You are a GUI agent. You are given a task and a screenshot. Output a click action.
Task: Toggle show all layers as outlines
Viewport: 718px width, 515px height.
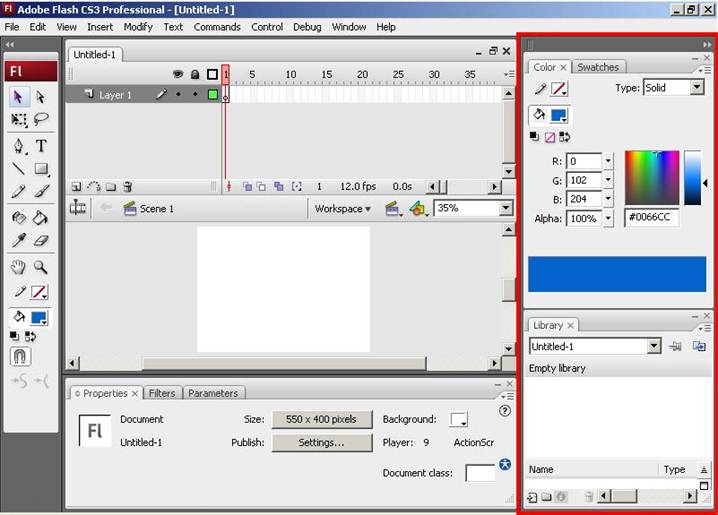tap(212, 74)
